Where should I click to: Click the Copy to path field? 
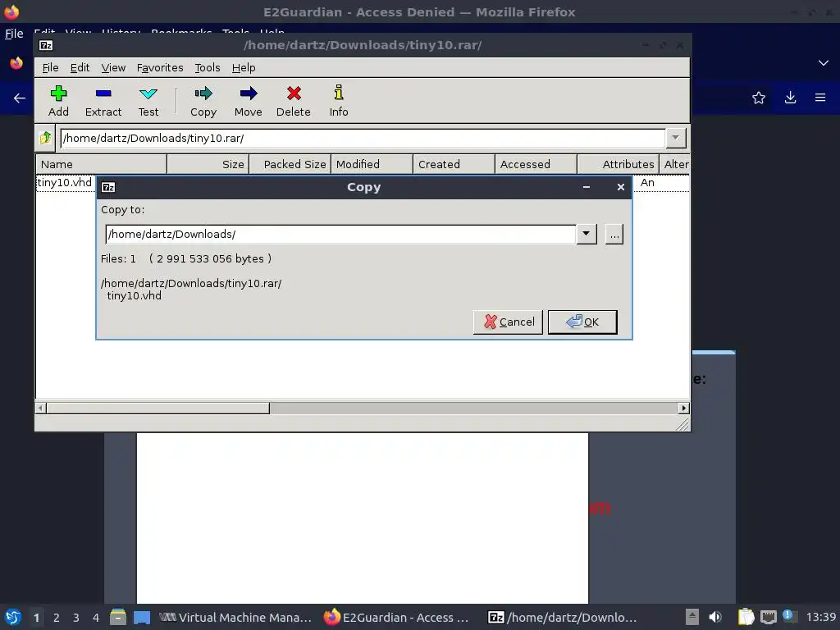[x=340, y=234]
